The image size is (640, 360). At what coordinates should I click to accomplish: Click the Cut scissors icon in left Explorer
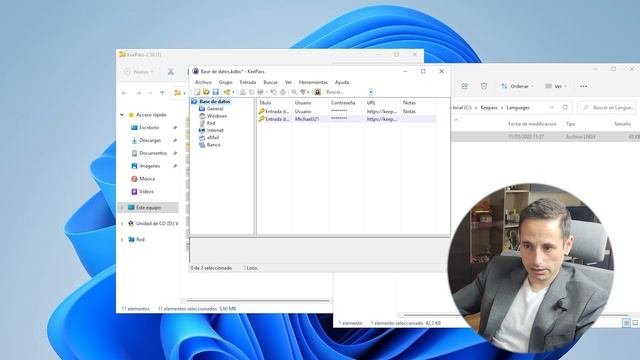[171, 72]
